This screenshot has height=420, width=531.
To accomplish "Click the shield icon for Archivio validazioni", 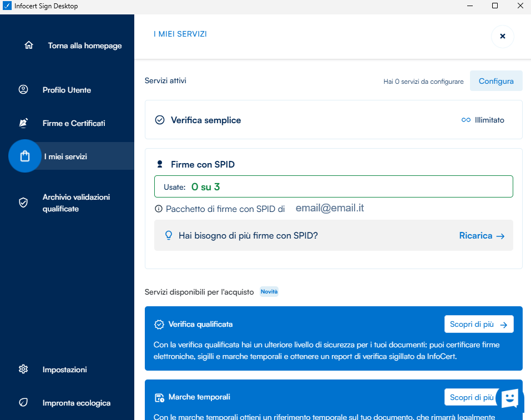I will tap(23, 203).
